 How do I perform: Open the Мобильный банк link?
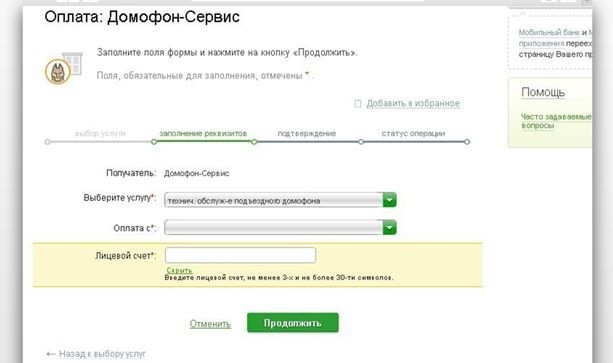click(549, 32)
